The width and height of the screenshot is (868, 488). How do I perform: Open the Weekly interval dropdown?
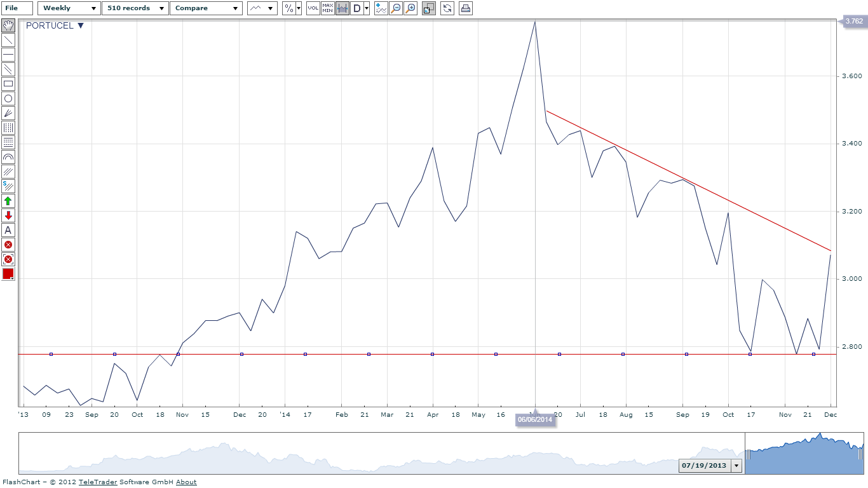click(69, 8)
